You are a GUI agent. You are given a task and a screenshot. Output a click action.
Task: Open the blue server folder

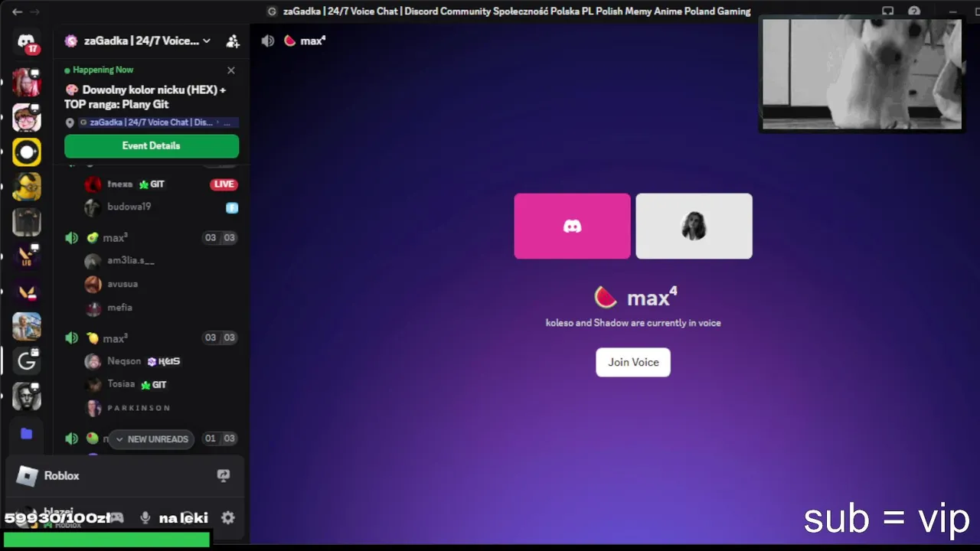pyautogui.click(x=27, y=433)
